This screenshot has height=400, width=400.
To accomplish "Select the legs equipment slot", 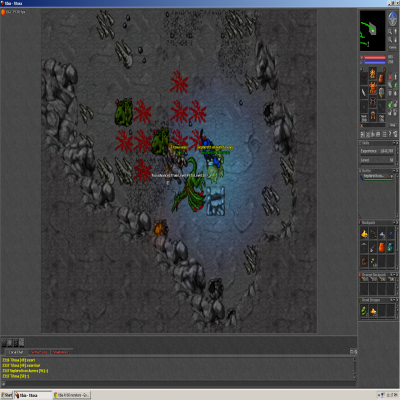I will pyautogui.click(x=373, y=101).
